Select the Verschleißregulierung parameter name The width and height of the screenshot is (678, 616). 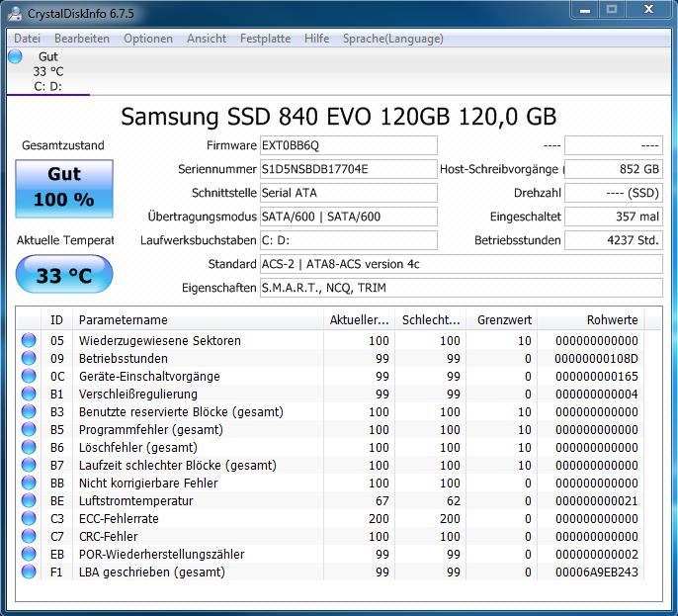click(138, 394)
